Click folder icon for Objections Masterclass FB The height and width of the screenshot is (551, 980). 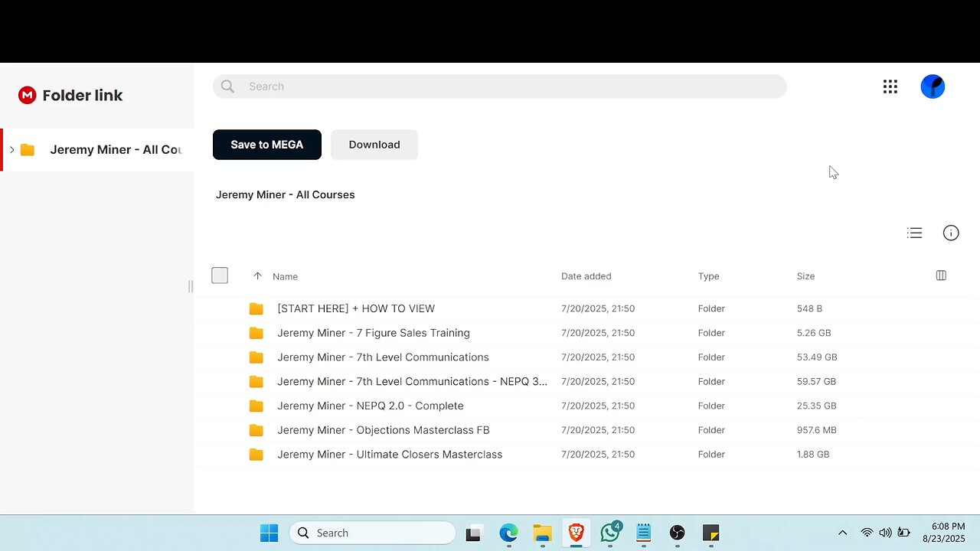point(256,430)
